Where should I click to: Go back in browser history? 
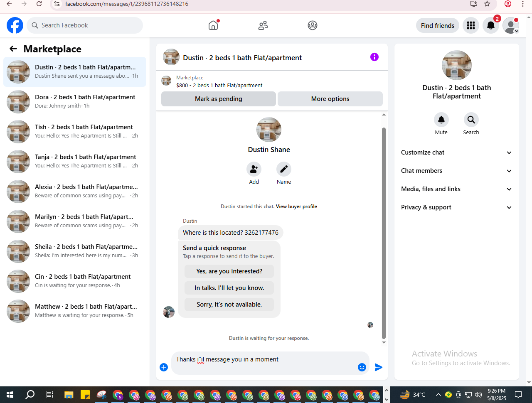9,4
